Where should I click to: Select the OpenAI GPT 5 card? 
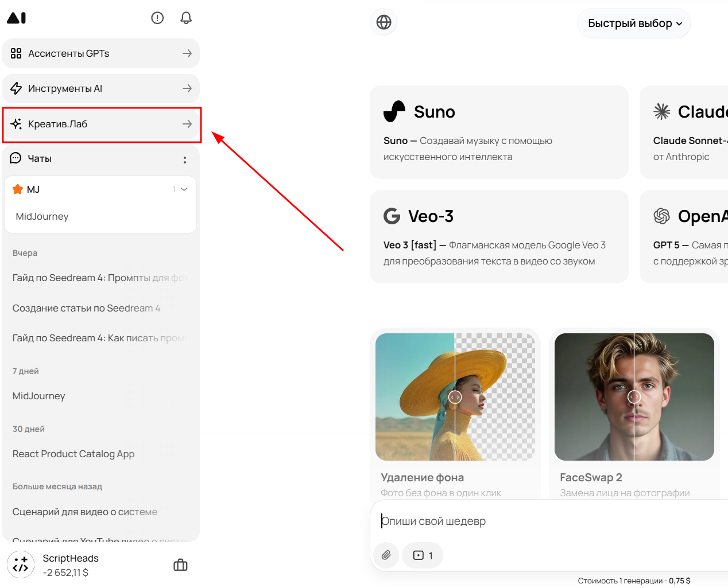[x=684, y=236]
